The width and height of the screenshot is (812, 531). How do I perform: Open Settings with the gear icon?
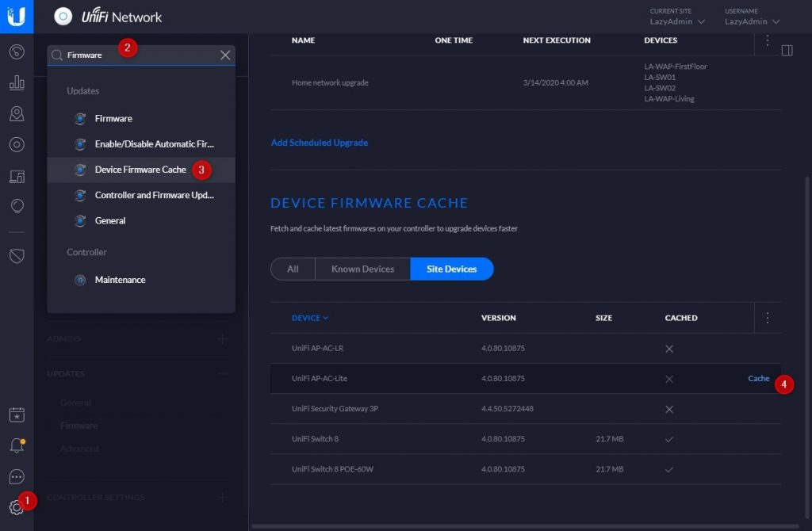click(17, 508)
